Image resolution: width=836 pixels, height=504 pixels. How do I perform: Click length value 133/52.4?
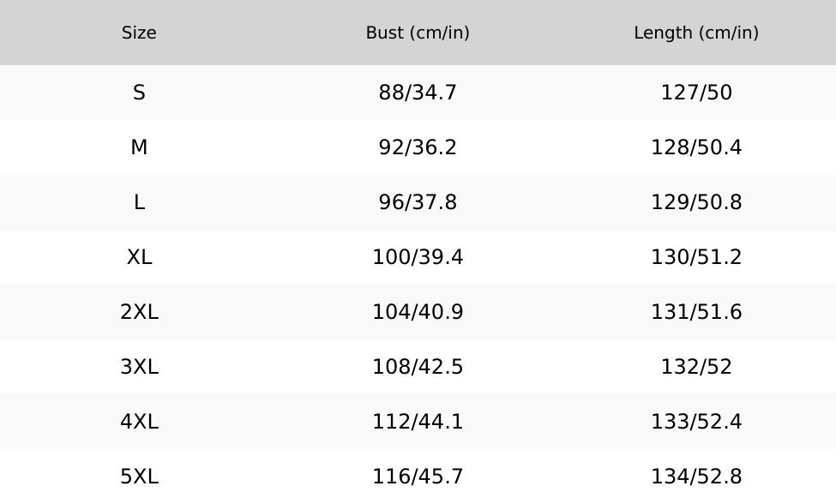(696, 422)
